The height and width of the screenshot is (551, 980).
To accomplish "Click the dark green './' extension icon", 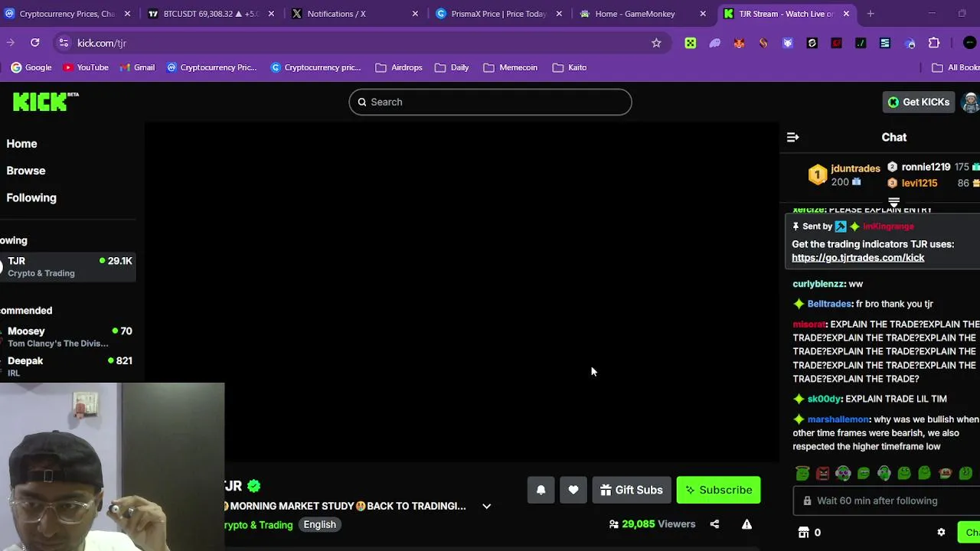I will click(861, 44).
